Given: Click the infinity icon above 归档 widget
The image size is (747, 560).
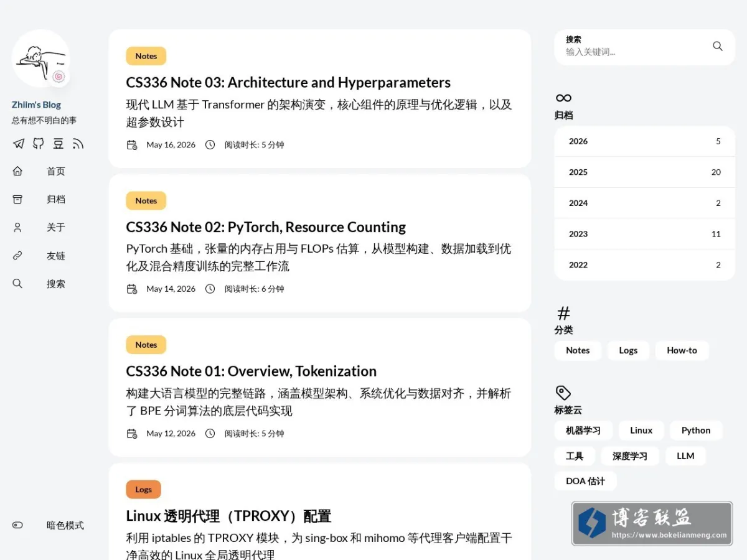Looking at the screenshot, I should click(x=563, y=98).
